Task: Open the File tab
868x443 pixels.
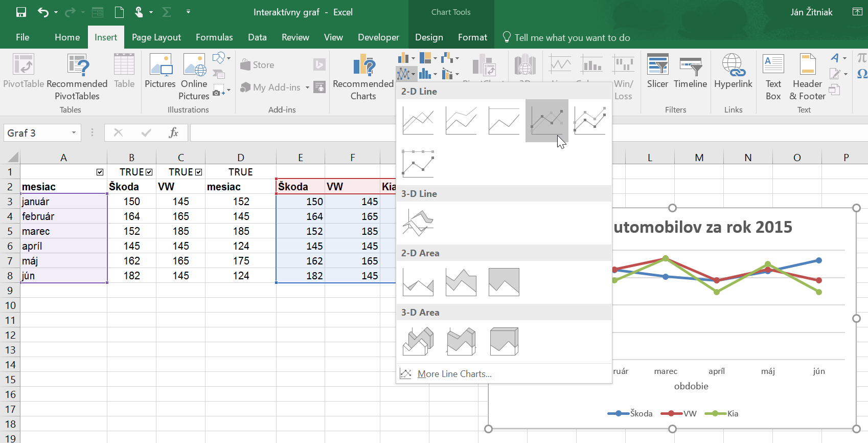Action: point(22,37)
